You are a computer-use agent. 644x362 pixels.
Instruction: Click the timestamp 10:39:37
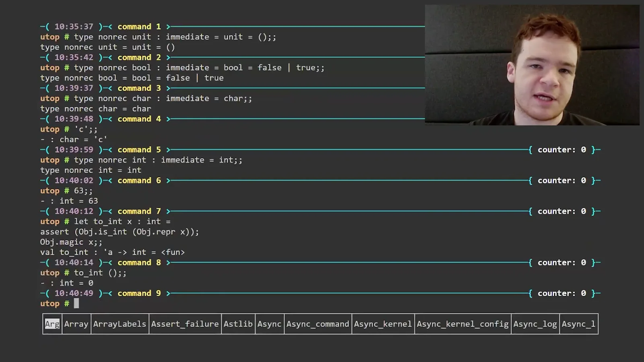tap(74, 88)
